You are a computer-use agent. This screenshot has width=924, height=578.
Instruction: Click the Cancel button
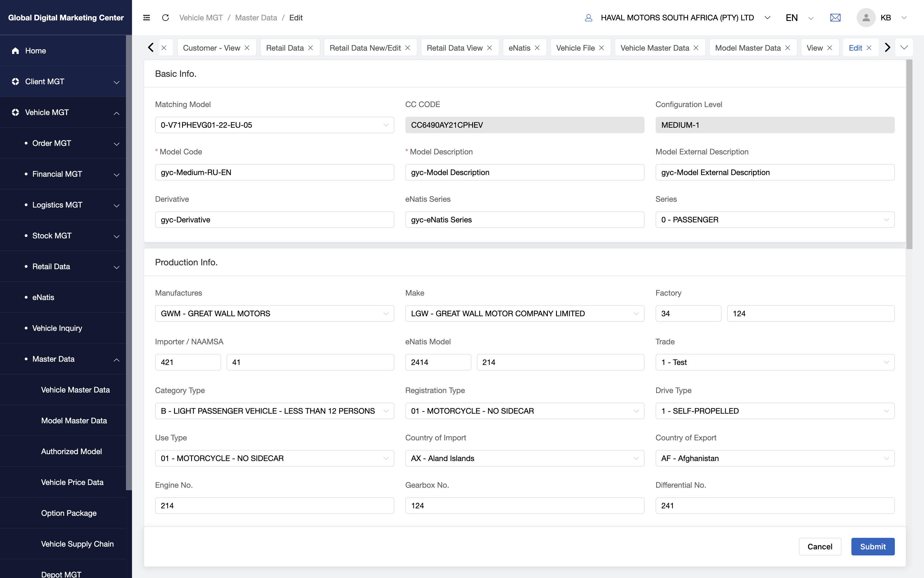820,547
